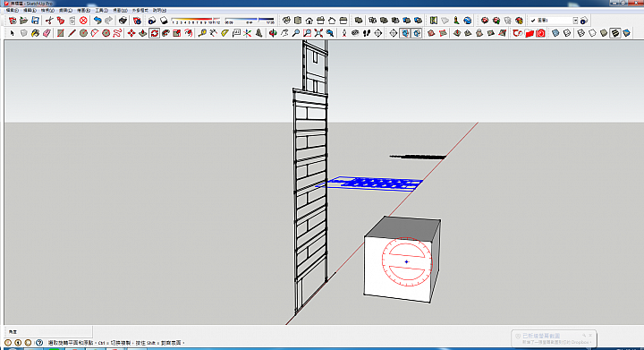Choose the Follow Me tool
644x350 pixels.
[166, 33]
